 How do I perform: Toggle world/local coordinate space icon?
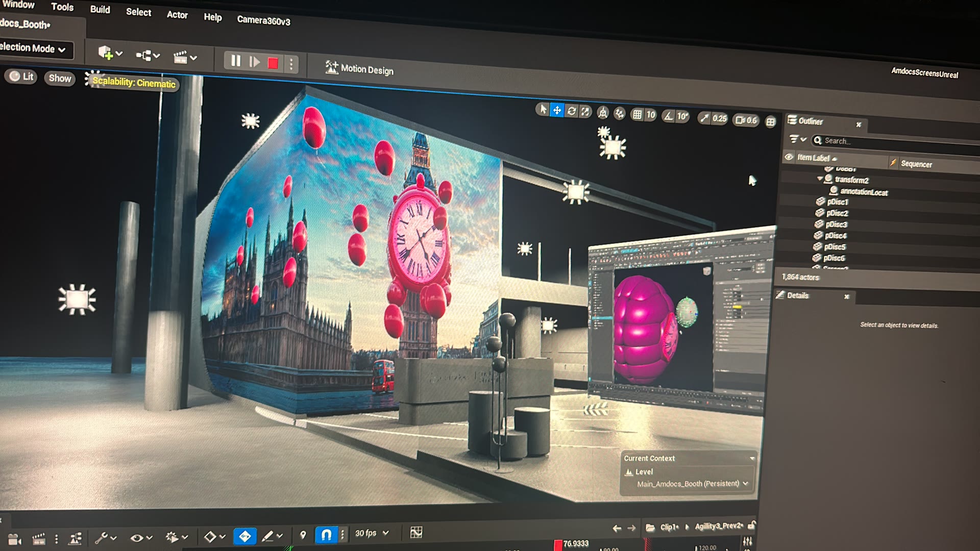click(603, 113)
